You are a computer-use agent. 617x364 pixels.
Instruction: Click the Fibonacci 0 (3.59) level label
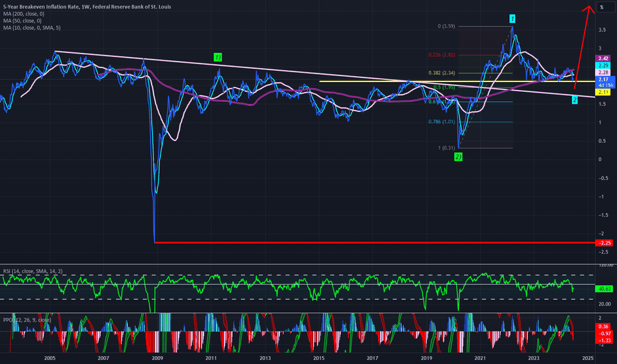pos(446,26)
